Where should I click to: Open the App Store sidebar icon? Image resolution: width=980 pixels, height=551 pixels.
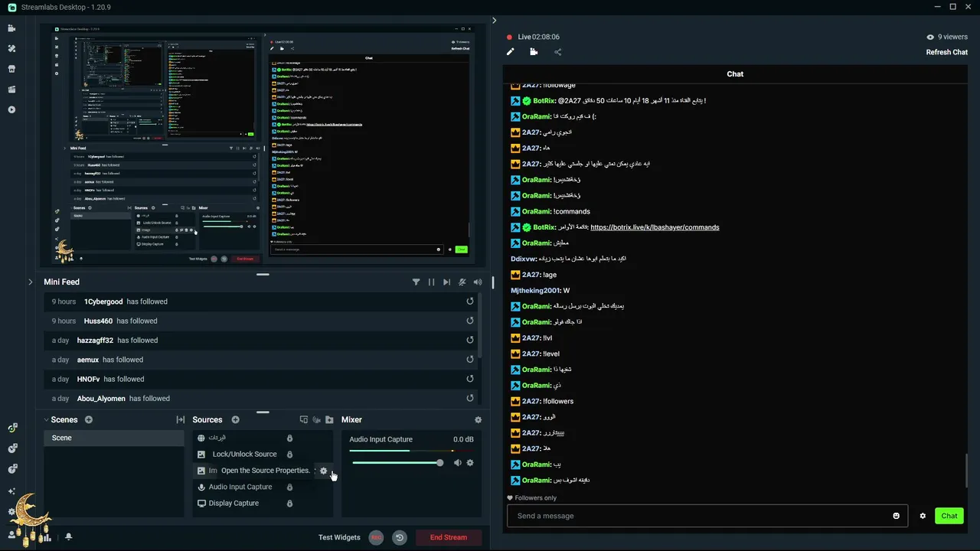click(x=11, y=69)
